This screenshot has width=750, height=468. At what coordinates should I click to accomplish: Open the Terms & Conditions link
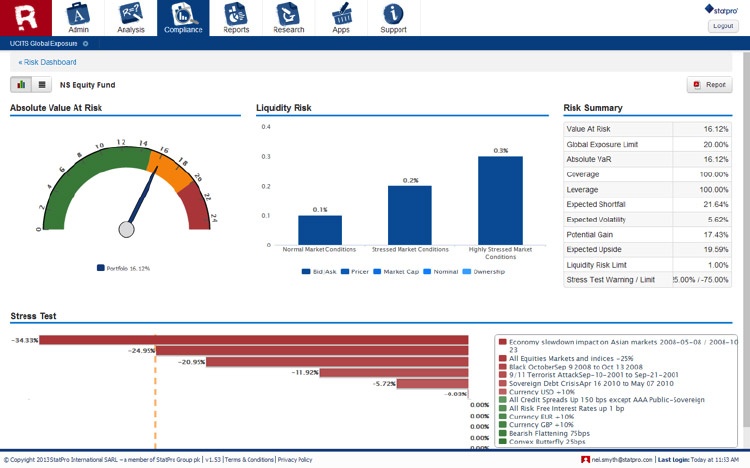pyautogui.click(x=248, y=460)
